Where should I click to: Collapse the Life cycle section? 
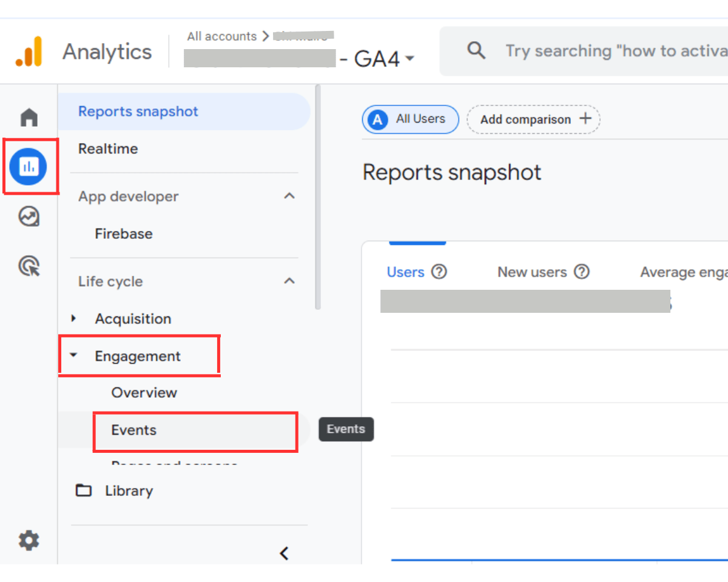point(289,281)
